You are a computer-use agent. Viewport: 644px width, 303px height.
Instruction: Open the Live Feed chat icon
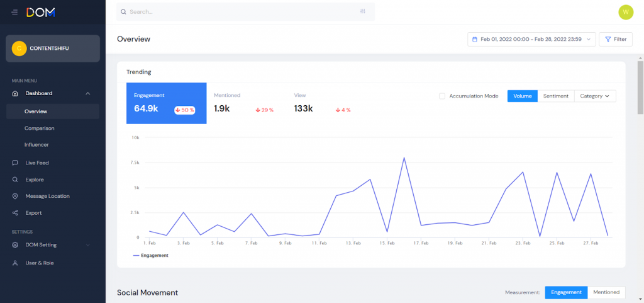(x=15, y=163)
